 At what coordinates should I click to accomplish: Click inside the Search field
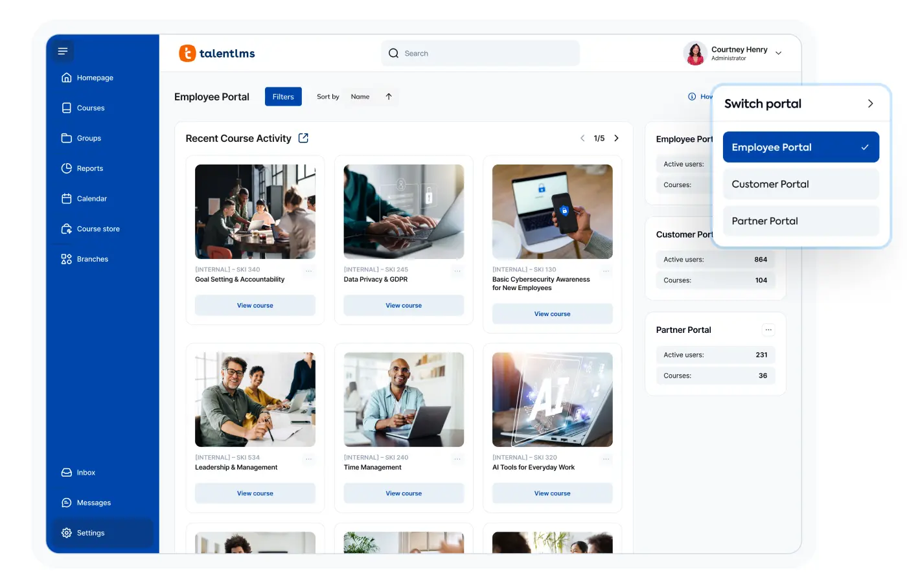pyautogui.click(x=480, y=53)
